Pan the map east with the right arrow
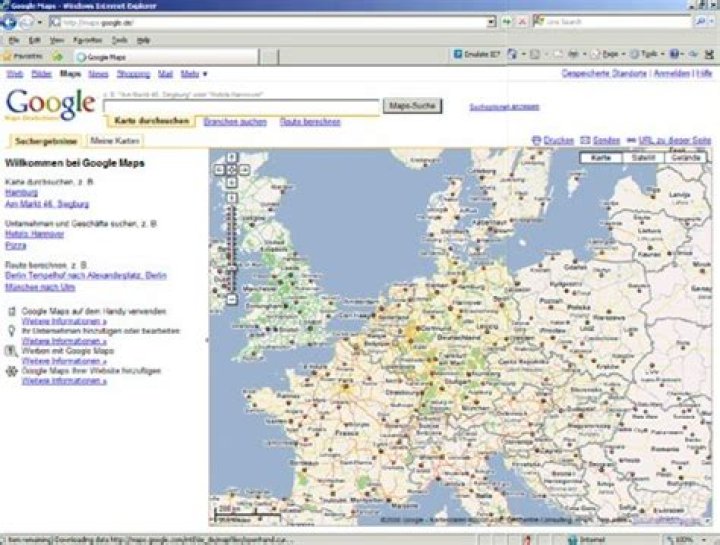The width and height of the screenshot is (720, 545). point(244,170)
